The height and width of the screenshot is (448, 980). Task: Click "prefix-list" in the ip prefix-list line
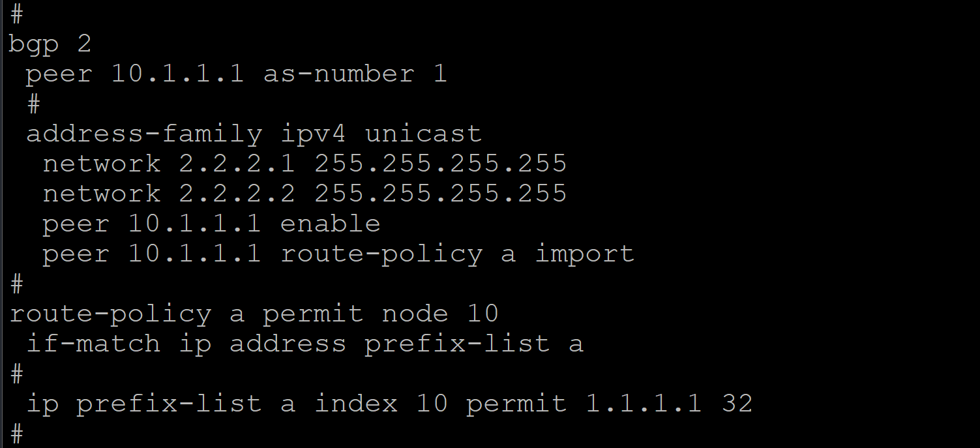(169, 404)
